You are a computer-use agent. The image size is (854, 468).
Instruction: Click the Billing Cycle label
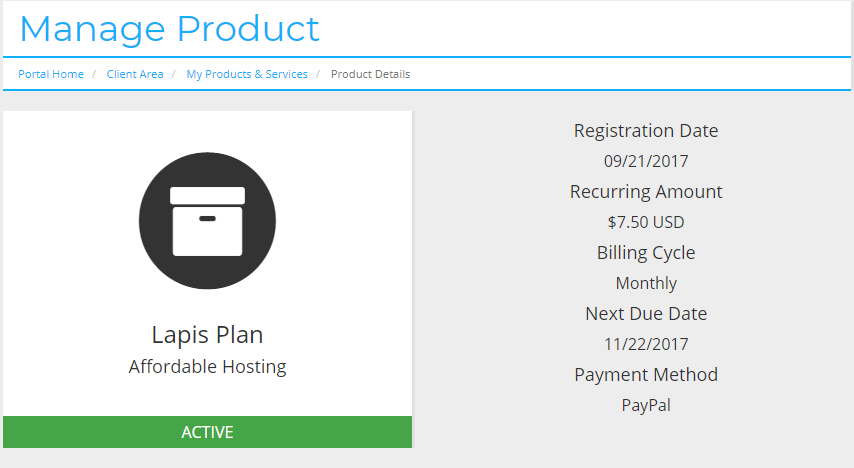pos(646,253)
